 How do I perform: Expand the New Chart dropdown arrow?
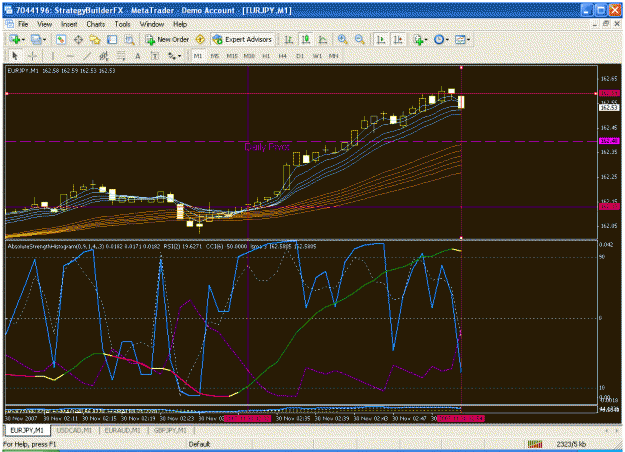click(23, 40)
